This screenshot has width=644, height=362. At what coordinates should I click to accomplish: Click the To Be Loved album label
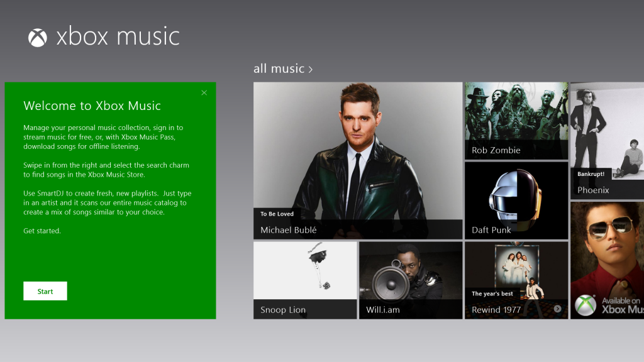(x=277, y=214)
